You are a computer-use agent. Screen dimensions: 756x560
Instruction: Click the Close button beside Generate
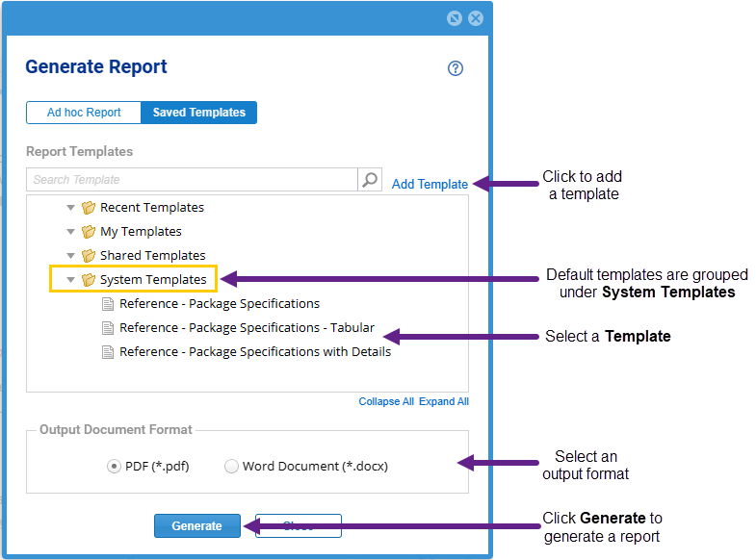click(299, 525)
